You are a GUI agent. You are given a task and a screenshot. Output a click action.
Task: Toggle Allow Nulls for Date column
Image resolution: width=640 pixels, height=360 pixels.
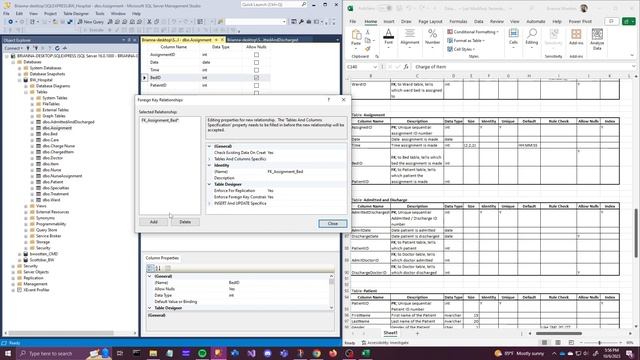(256, 62)
